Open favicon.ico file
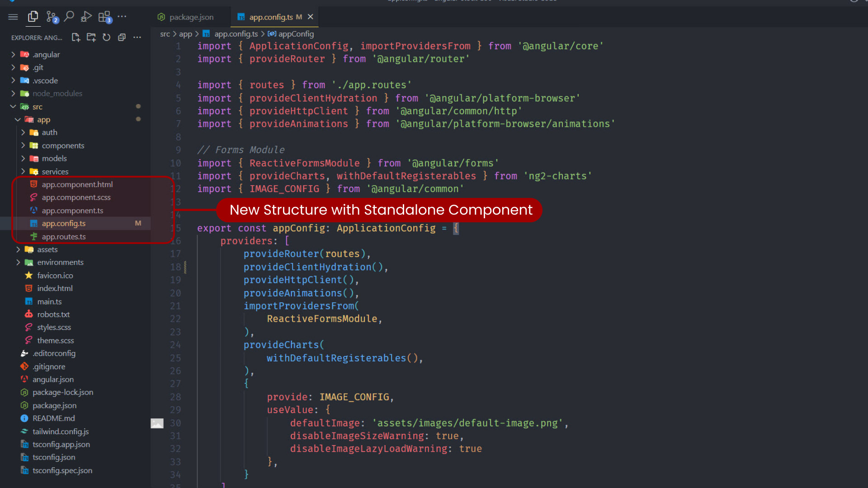 click(55, 276)
